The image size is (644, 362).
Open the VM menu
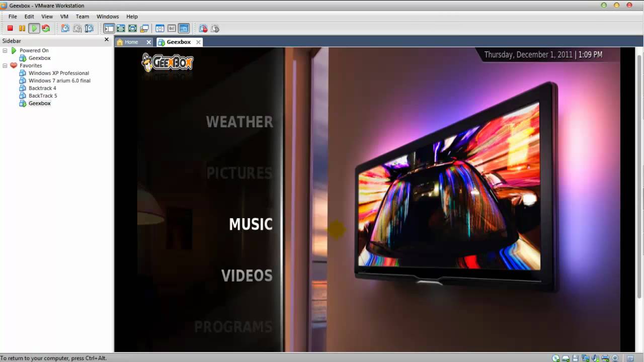point(64,17)
